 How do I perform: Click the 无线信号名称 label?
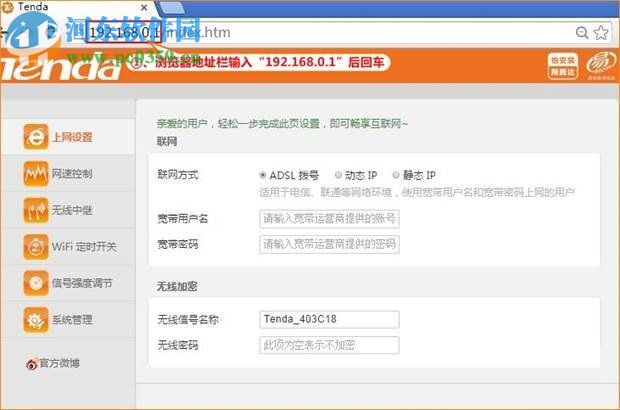[188, 319]
